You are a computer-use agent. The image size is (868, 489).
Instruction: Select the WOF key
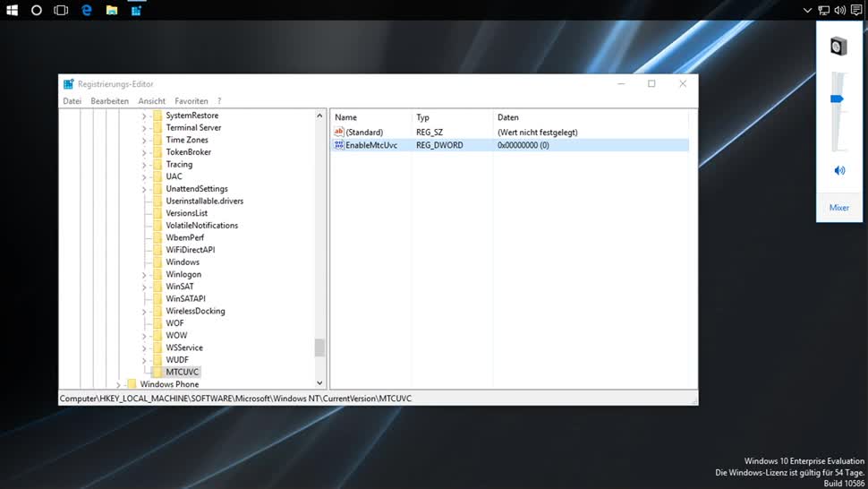coord(174,322)
